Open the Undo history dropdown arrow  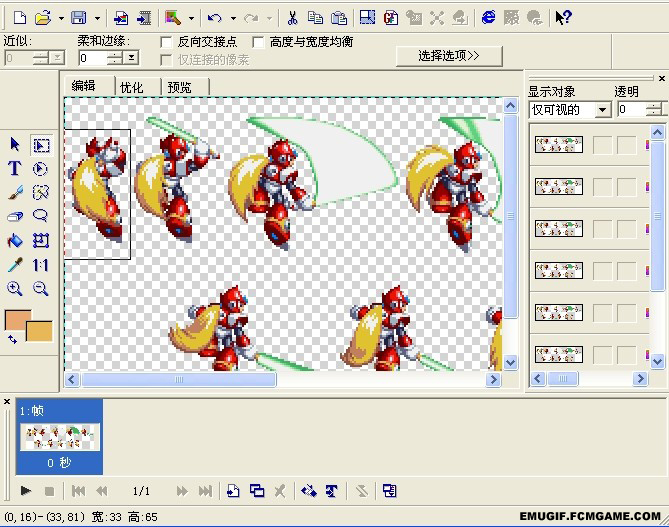(x=233, y=18)
